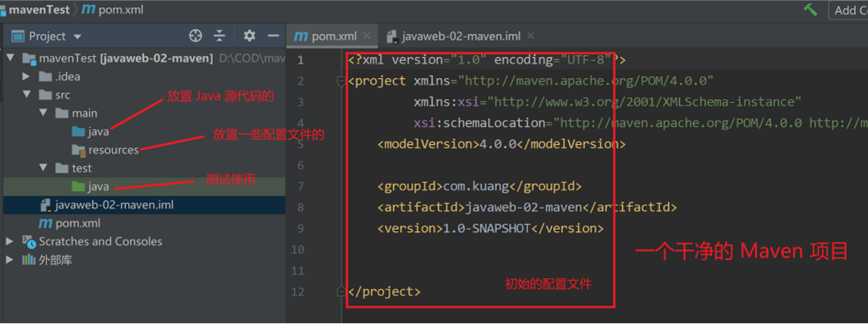
Task: Click the groupId com.kuang text
Action: click(480, 186)
